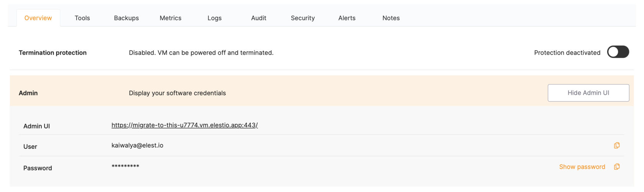Go to the Backups tab
The width and height of the screenshot is (644, 192).
coord(126,18)
